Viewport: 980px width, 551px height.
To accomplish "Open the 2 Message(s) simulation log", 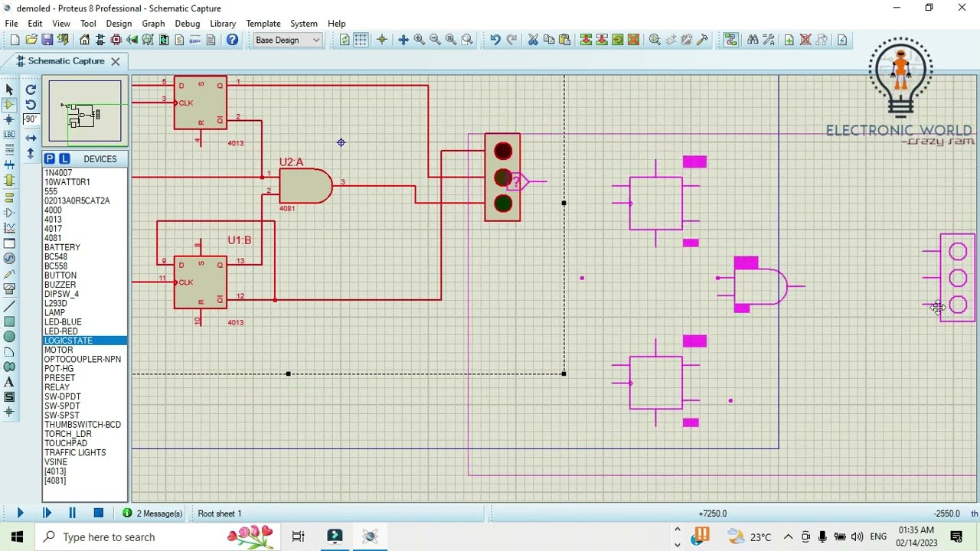I will [x=152, y=514].
